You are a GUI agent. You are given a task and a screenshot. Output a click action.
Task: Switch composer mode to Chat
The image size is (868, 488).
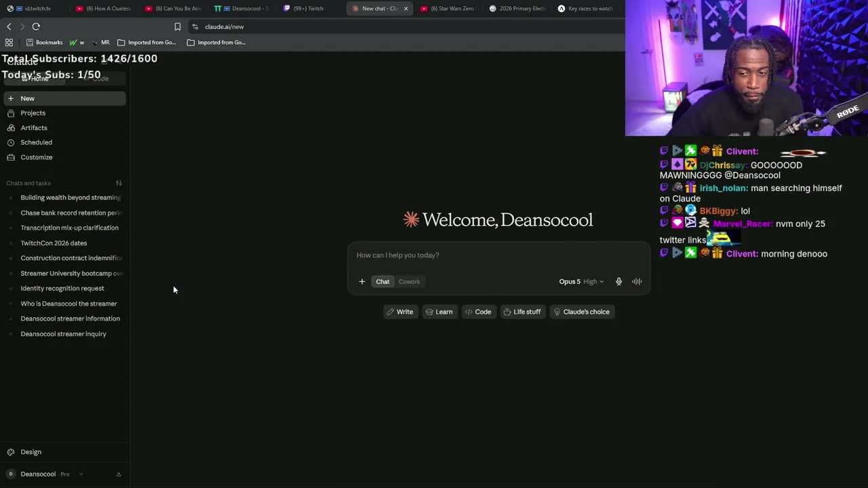[382, 282]
